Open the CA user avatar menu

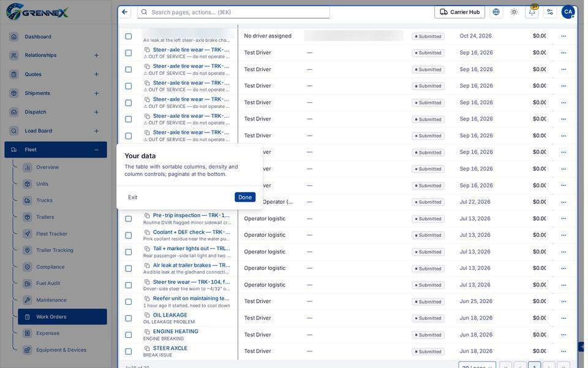tap(568, 12)
